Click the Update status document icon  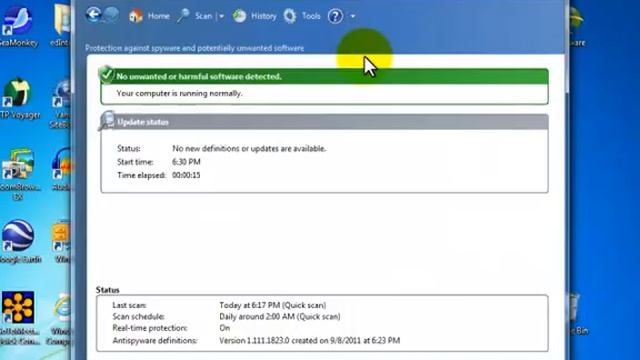point(107,120)
